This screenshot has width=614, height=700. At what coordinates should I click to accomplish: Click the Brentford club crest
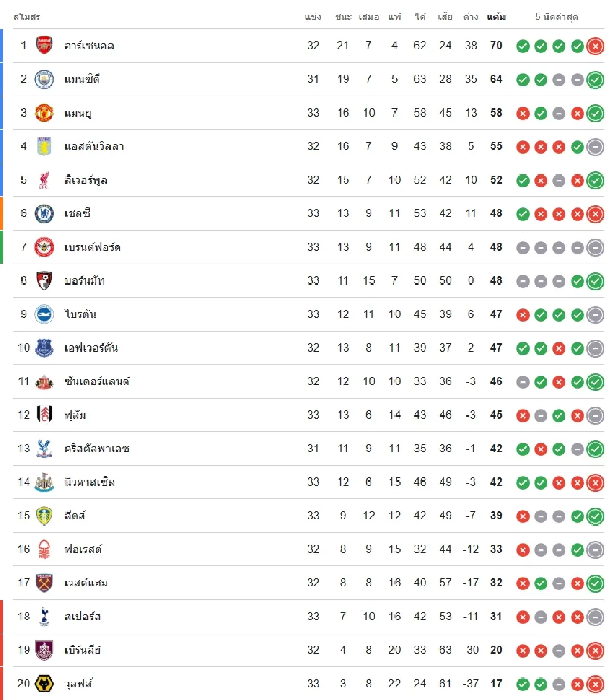coord(44,247)
